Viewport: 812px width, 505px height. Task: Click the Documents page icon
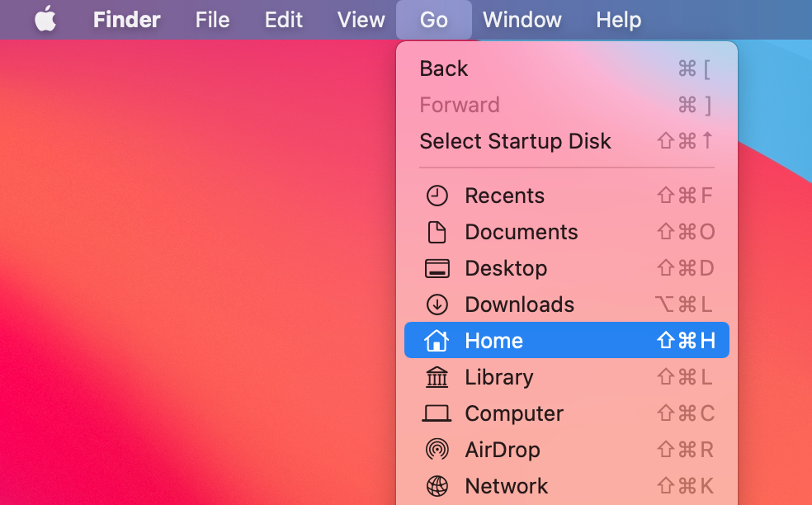(437, 232)
